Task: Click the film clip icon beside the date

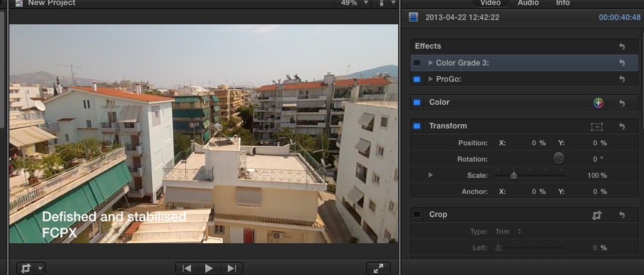Action: click(x=413, y=17)
